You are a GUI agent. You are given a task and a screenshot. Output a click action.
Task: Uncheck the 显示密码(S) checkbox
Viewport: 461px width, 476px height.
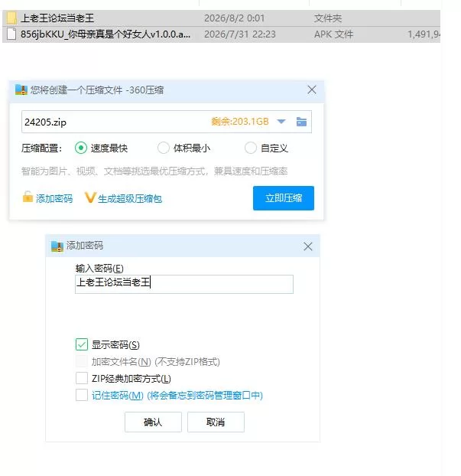click(82, 344)
